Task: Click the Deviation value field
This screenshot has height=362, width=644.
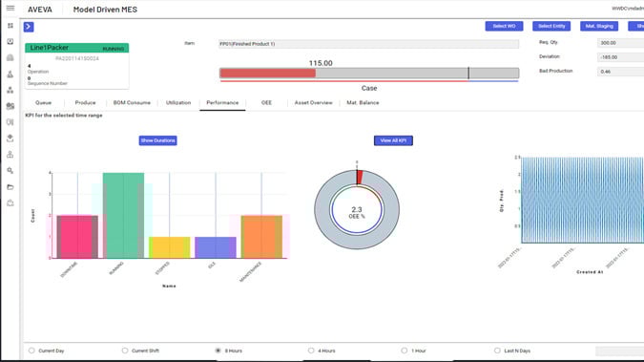Action: coord(620,57)
